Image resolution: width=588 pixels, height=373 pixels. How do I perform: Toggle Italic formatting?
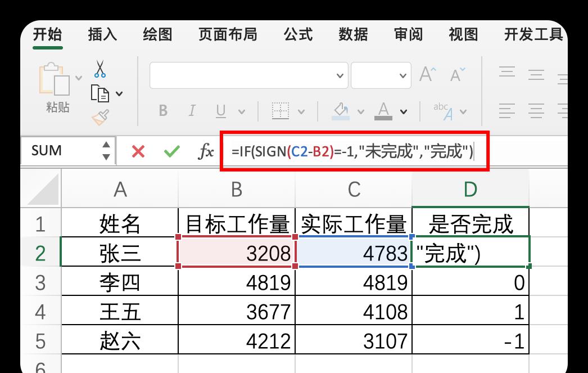coord(192,111)
